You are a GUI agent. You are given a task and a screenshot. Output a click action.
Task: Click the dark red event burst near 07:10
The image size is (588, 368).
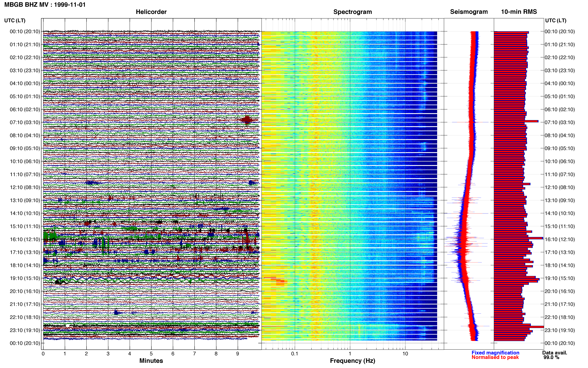pos(247,120)
